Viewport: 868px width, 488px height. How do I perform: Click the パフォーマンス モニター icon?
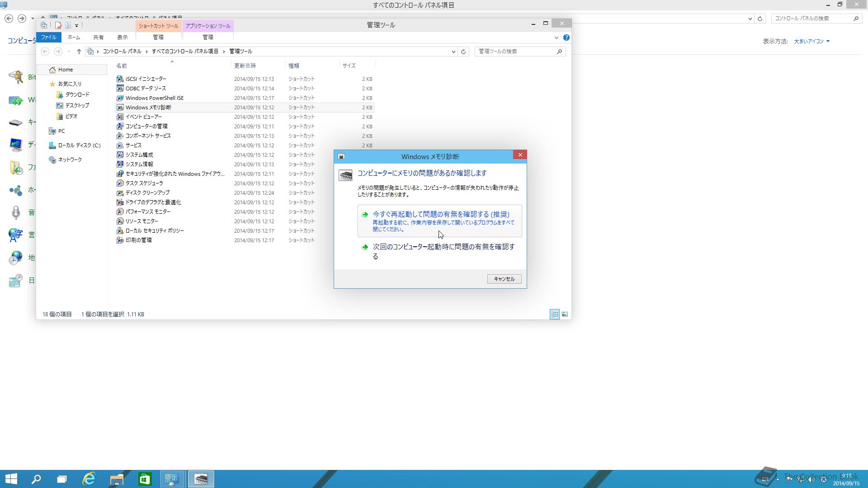click(x=120, y=212)
